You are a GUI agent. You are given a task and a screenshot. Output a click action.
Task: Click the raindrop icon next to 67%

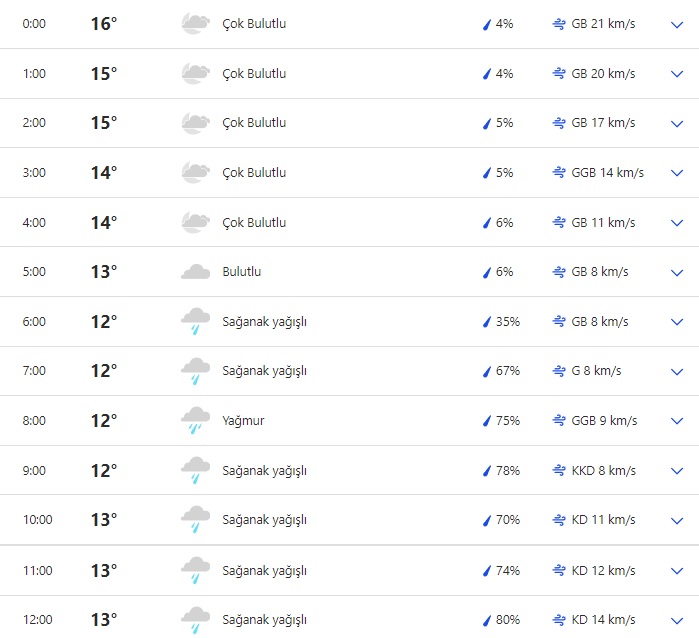coord(487,371)
